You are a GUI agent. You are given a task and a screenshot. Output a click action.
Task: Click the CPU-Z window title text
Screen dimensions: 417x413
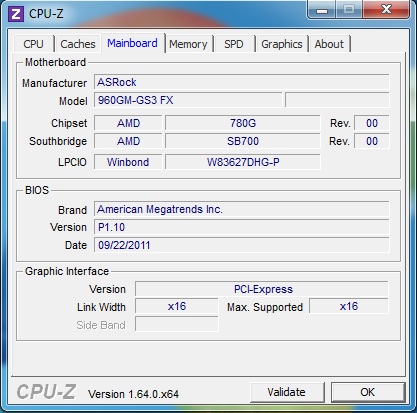tap(46, 14)
